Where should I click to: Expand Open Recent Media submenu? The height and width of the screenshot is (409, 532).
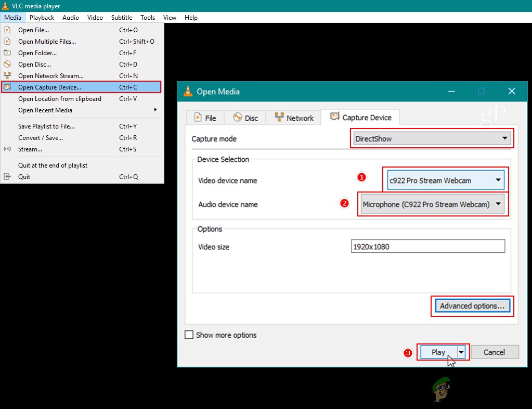pos(82,110)
